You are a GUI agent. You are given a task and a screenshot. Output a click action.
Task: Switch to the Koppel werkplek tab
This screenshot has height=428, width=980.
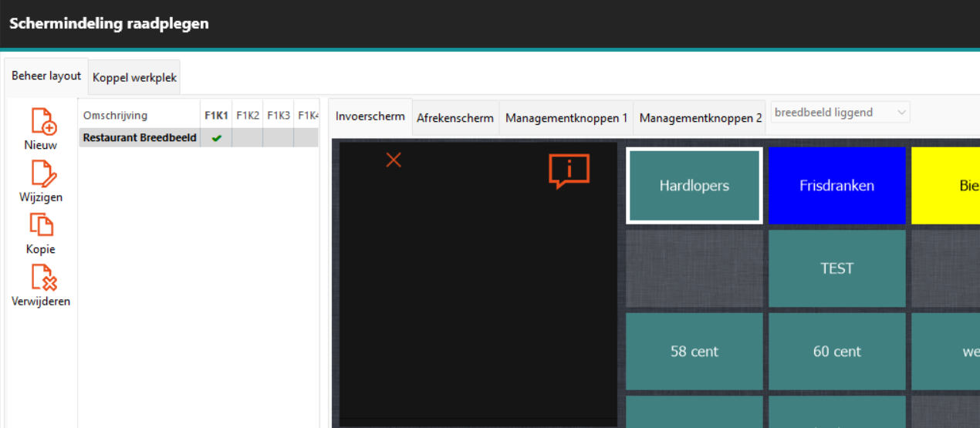click(x=134, y=78)
